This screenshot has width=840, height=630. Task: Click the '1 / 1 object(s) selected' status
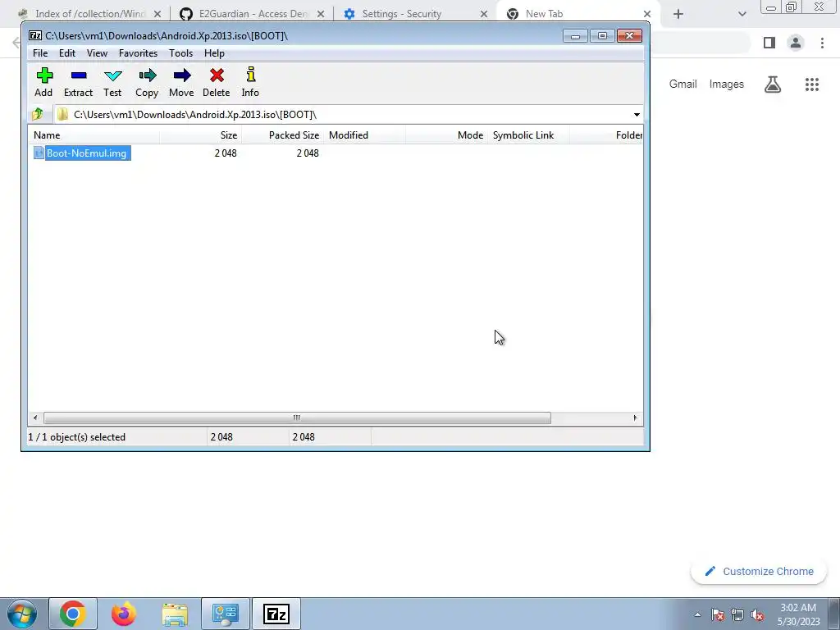76,437
